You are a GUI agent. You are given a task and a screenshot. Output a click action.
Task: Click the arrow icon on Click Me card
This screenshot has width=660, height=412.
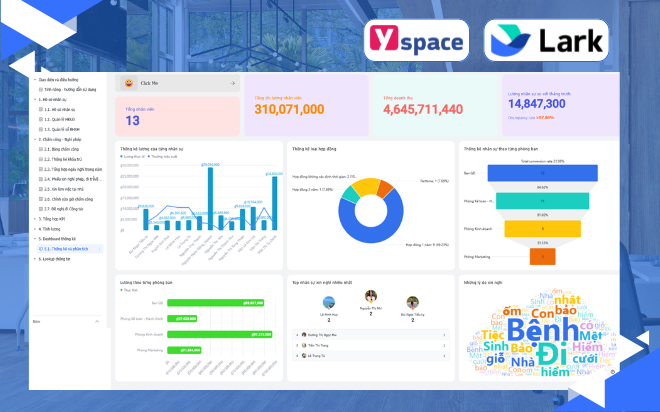point(232,83)
